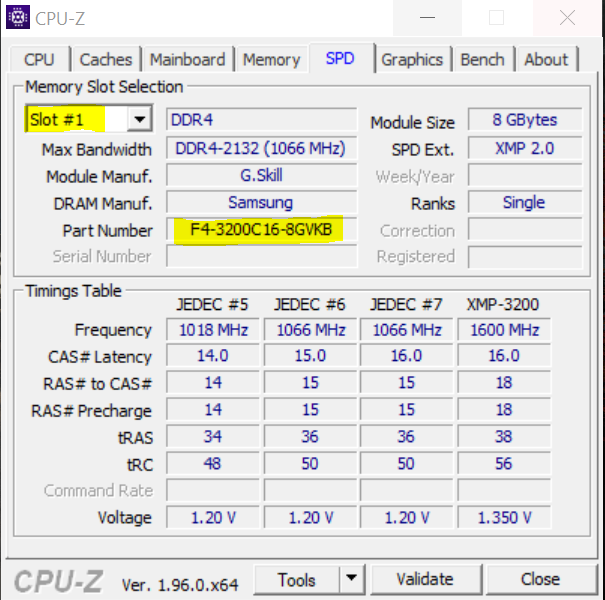605x600 pixels.
Task: Click the Ver. 1.96.0.x64 version text
Action: [180, 585]
